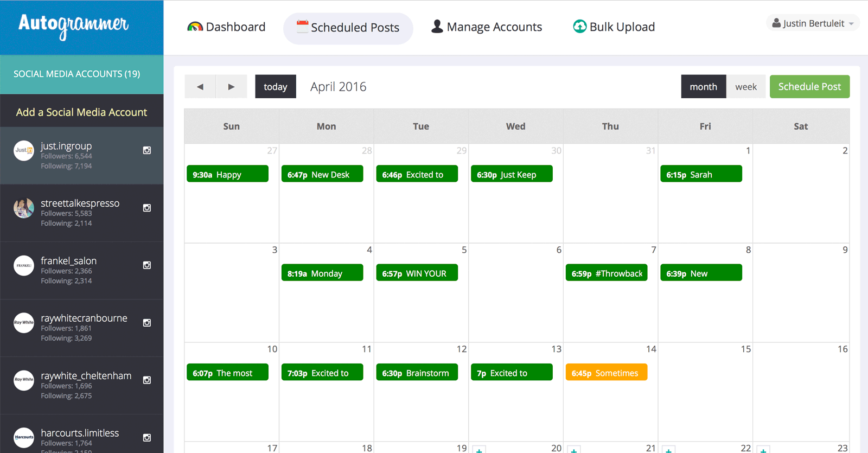Viewport: 868px width, 453px height.
Task: Click Instagram icon for raywhitecranbourne
Action: [147, 323]
